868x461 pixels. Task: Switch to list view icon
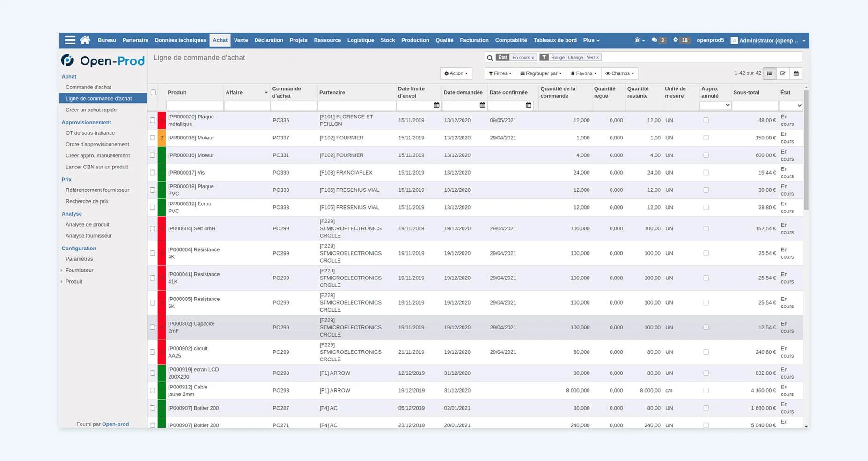tap(769, 73)
